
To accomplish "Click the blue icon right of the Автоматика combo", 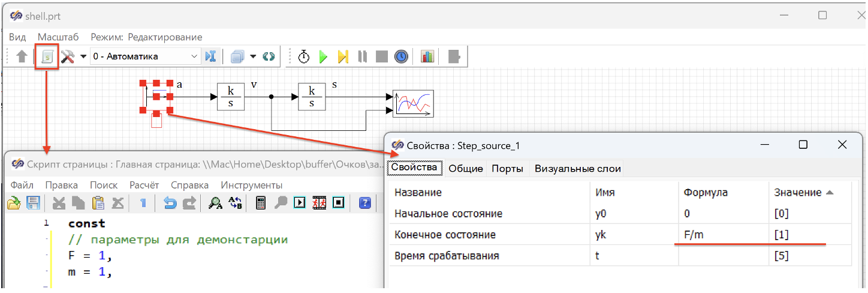I will coord(210,56).
